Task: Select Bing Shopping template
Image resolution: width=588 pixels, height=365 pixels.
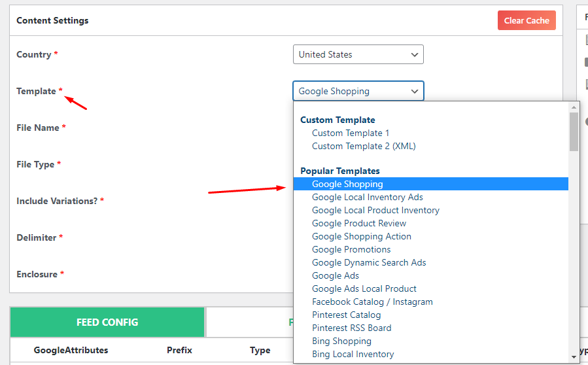Action: [341, 341]
